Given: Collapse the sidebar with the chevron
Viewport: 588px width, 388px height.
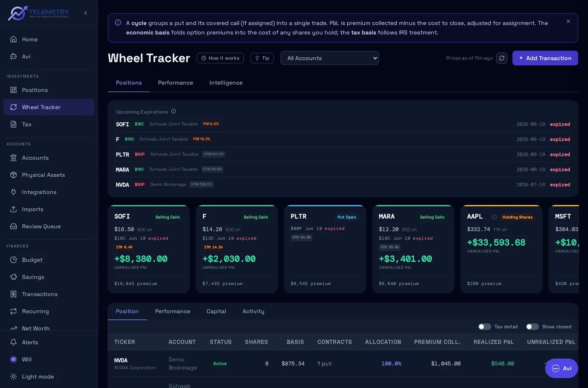Looking at the screenshot, I should [86, 13].
